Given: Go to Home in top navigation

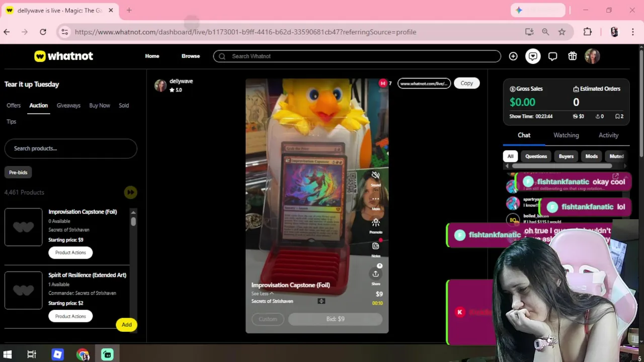Looking at the screenshot, I should [152, 56].
